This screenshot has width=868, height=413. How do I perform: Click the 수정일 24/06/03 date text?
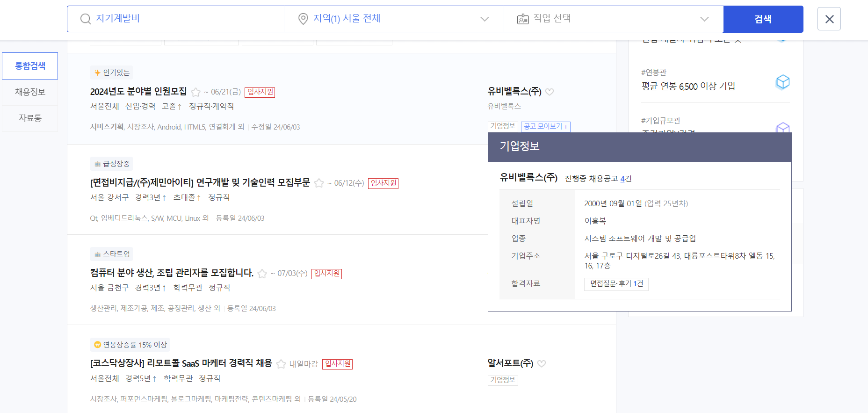click(x=275, y=127)
